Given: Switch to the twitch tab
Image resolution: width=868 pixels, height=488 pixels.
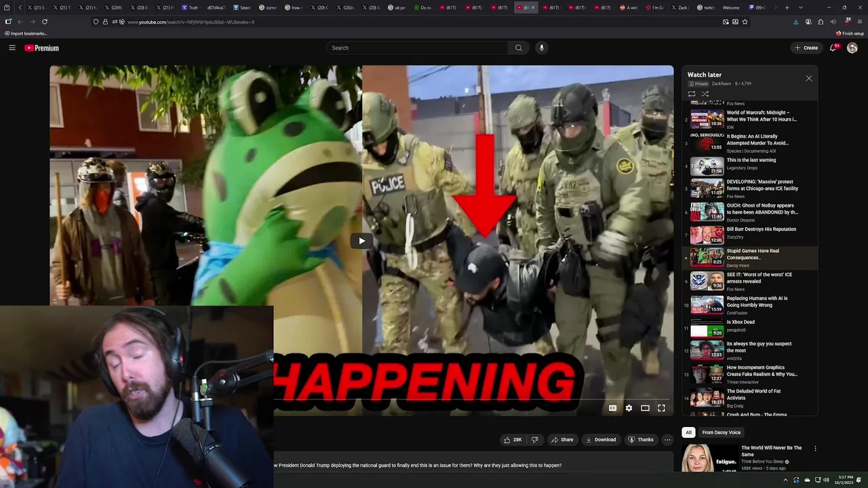Looking at the screenshot, I should pyautogui.click(x=706, y=7).
